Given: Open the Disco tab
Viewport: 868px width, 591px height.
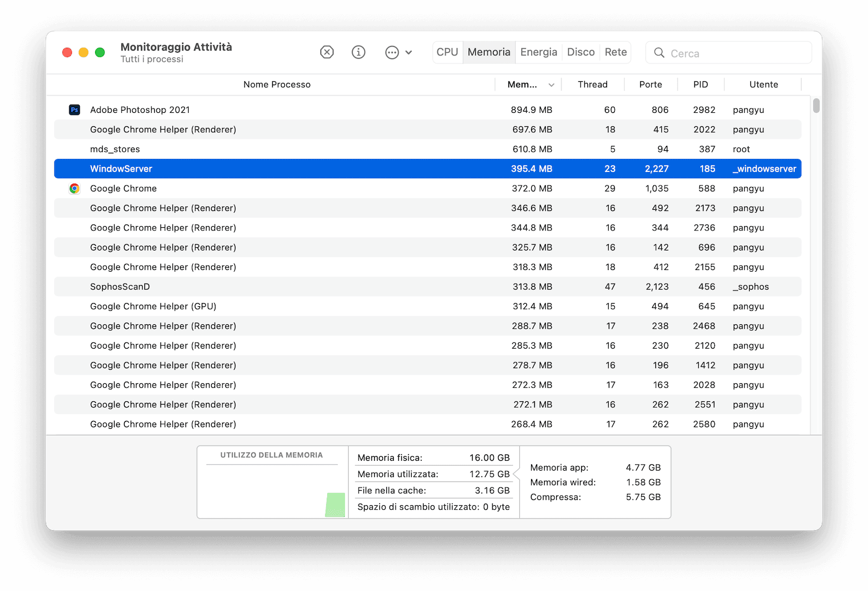Looking at the screenshot, I should (x=580, y=52).
